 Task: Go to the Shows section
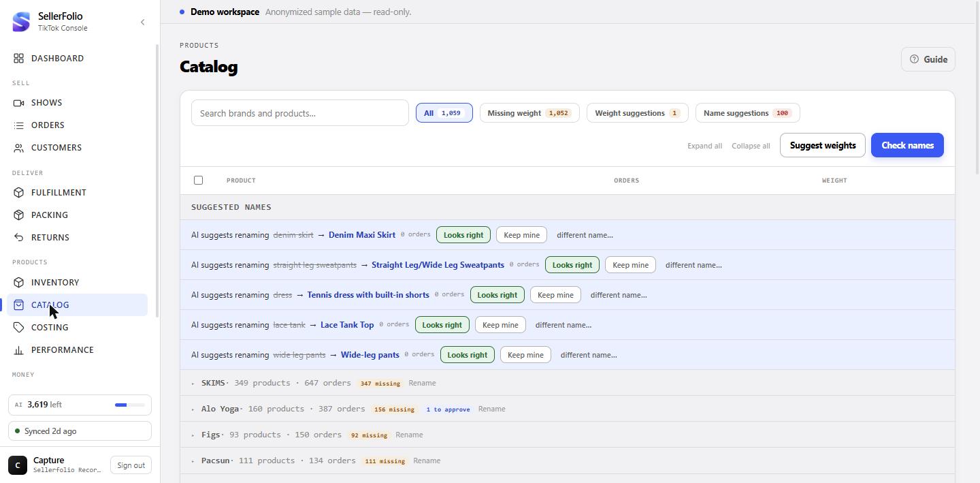[77, 103]
